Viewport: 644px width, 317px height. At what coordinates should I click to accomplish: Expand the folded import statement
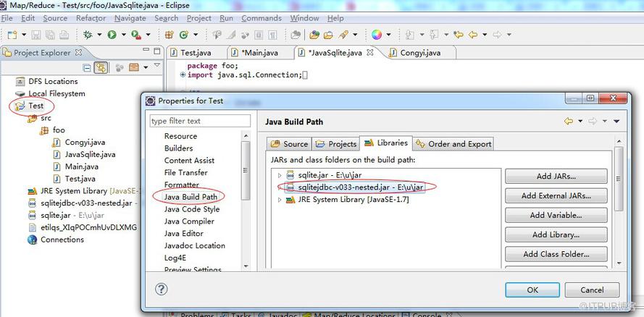click(183, 75)
